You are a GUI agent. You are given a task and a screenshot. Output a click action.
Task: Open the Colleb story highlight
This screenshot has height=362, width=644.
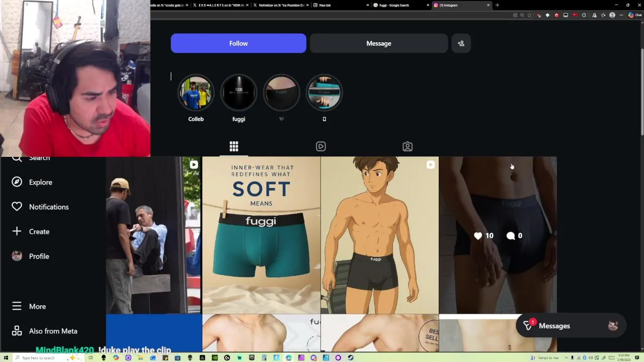click(x=196, y=93)
